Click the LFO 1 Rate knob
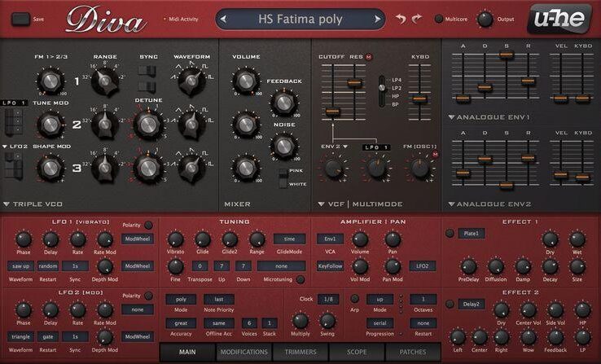Image resolution: width=601 pixels, height=364 pixels. click(x=78, y=239)
